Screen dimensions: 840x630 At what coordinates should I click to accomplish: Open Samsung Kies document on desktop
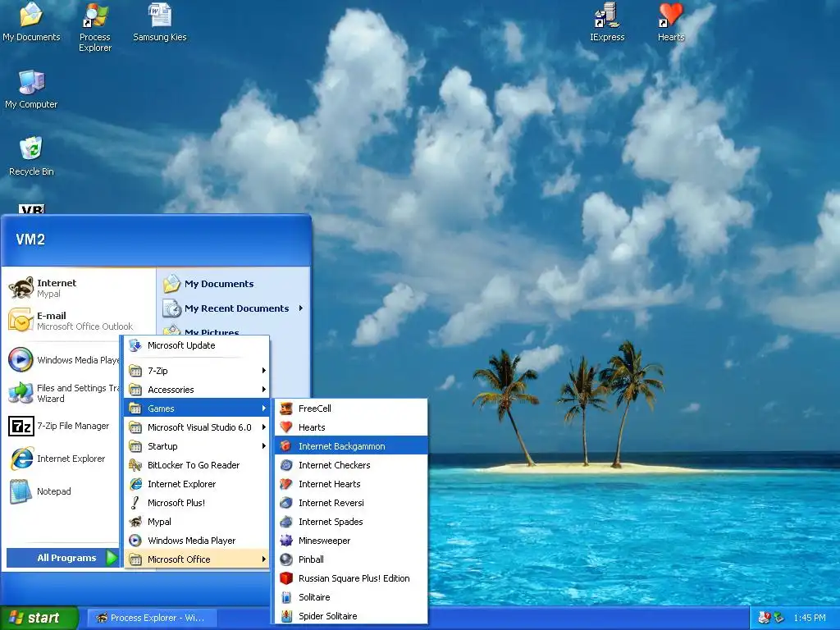point(160,22)
